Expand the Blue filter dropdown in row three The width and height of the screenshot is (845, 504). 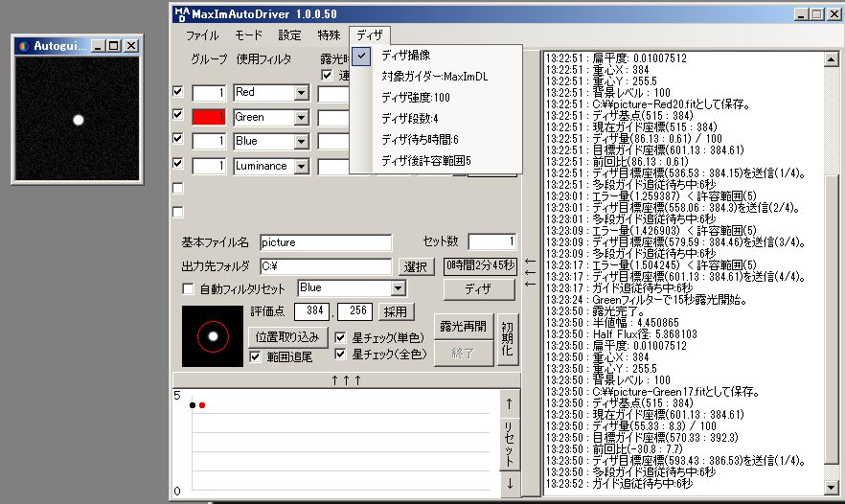pos(301,142)
